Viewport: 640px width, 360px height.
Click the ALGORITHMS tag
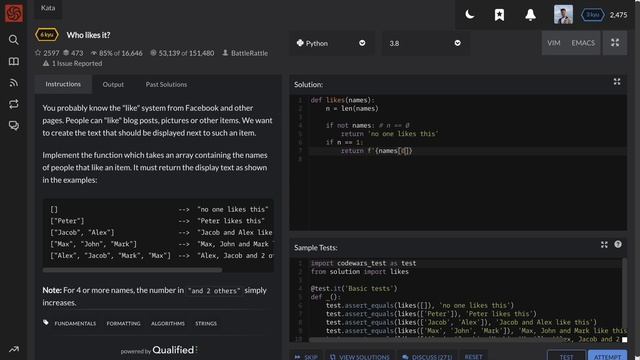tap(168, 323)
